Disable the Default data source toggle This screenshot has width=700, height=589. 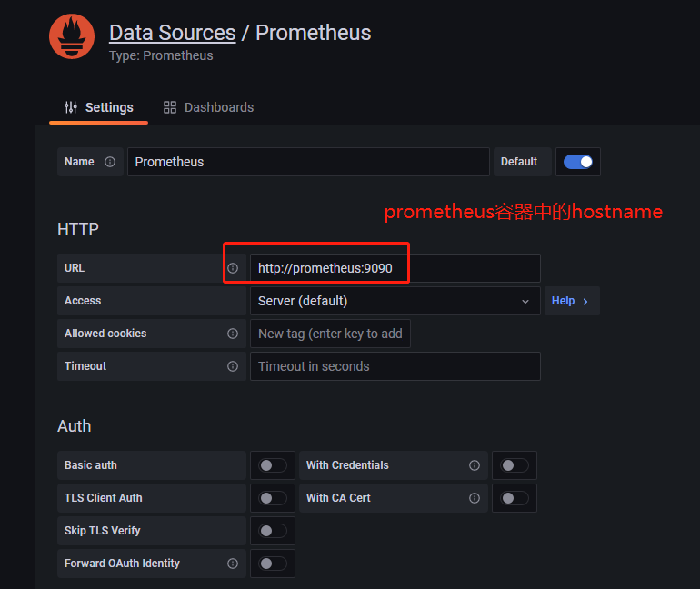pyautogui.click(x=578, y=162)
